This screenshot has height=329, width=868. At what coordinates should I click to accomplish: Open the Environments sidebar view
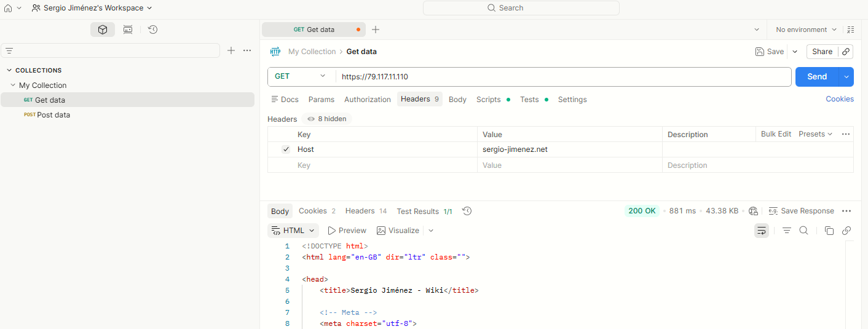(x=128, y=30)
